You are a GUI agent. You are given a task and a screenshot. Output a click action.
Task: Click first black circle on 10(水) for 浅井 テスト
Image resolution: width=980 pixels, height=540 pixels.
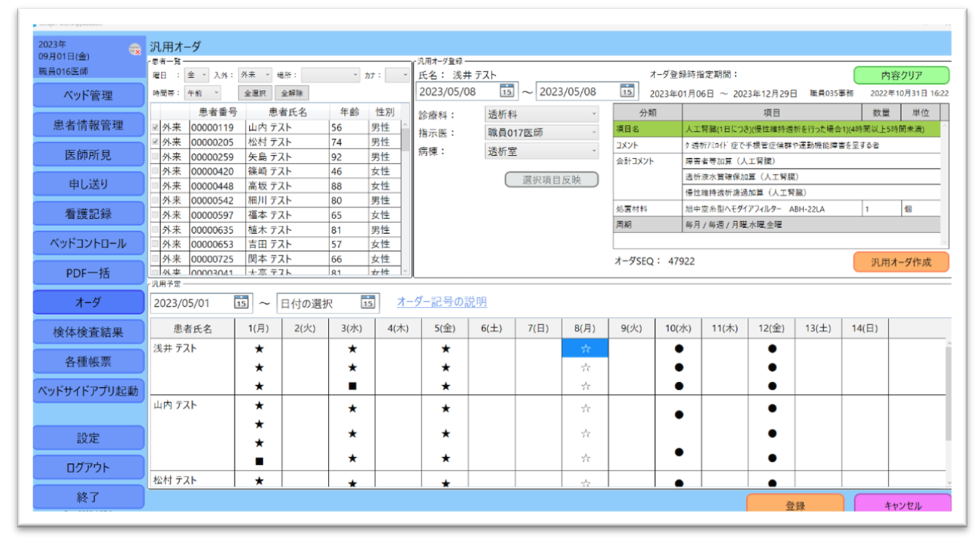point(678,349)
